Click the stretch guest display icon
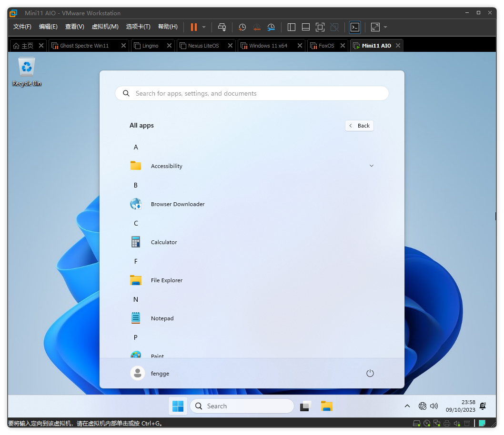The height and width of the screenshot is (435, 504). click(375, 27)
